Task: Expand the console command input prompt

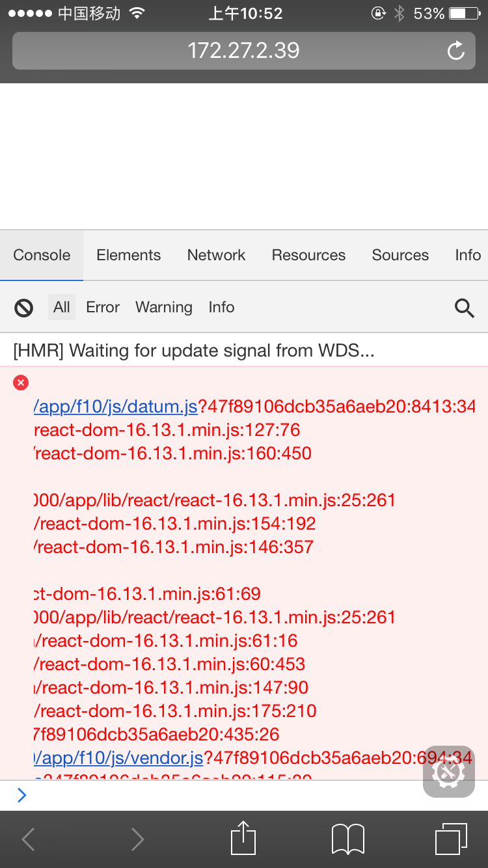Action: coord(21,794)
